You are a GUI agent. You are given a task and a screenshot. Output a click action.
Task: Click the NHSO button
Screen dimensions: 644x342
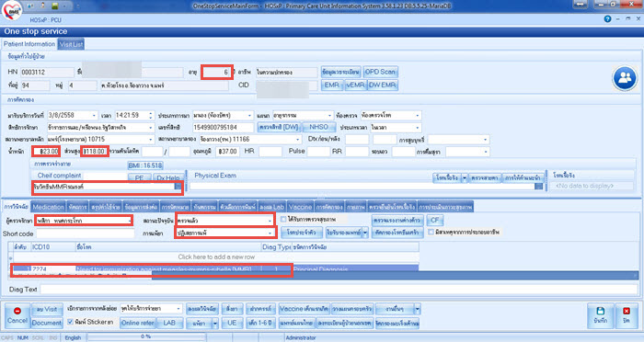click(x=318, y=127)
